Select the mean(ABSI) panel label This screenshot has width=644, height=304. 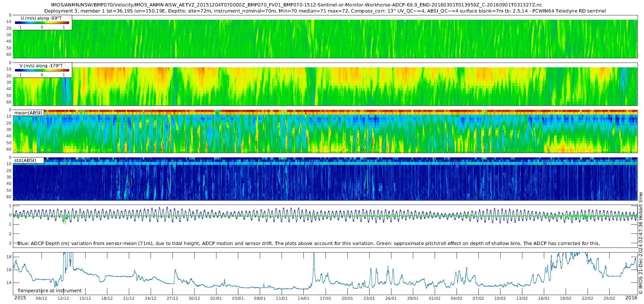[28, 113]
